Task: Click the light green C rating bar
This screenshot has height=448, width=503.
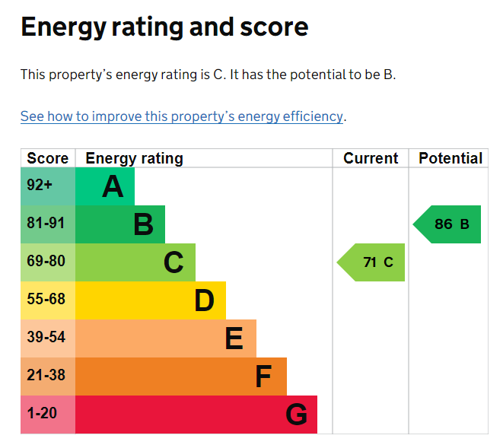Action: [135, 262]
